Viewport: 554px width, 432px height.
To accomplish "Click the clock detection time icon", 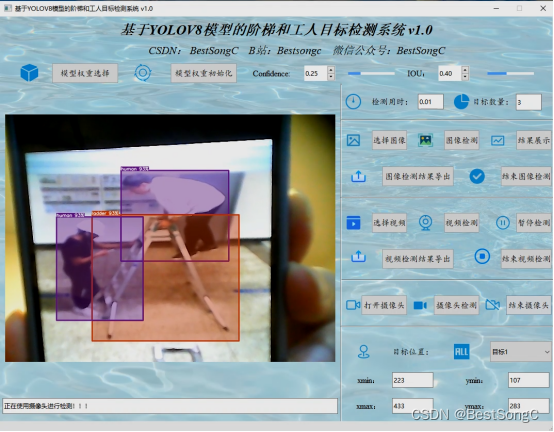I will click(x=353, y=102).
